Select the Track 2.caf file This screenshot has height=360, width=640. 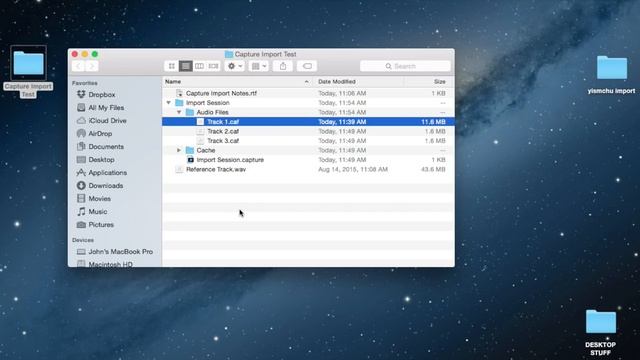[x=308, y=131]
